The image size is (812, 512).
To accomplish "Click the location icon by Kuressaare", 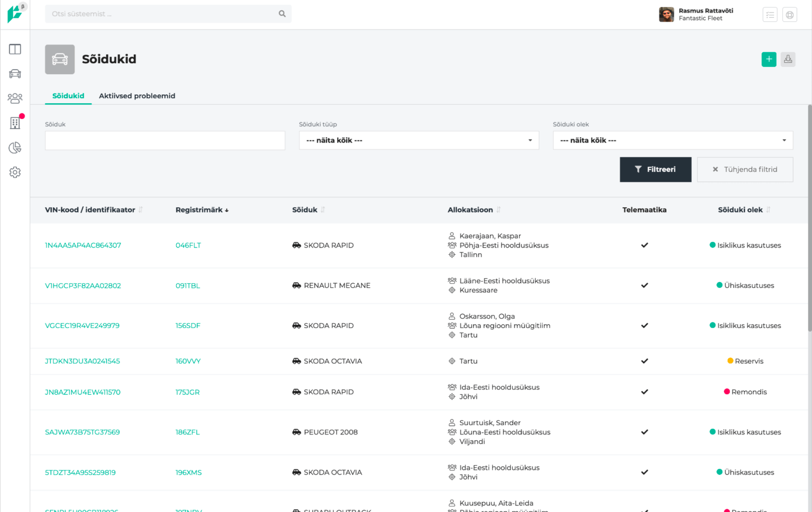I will click(x=452, y=290).
